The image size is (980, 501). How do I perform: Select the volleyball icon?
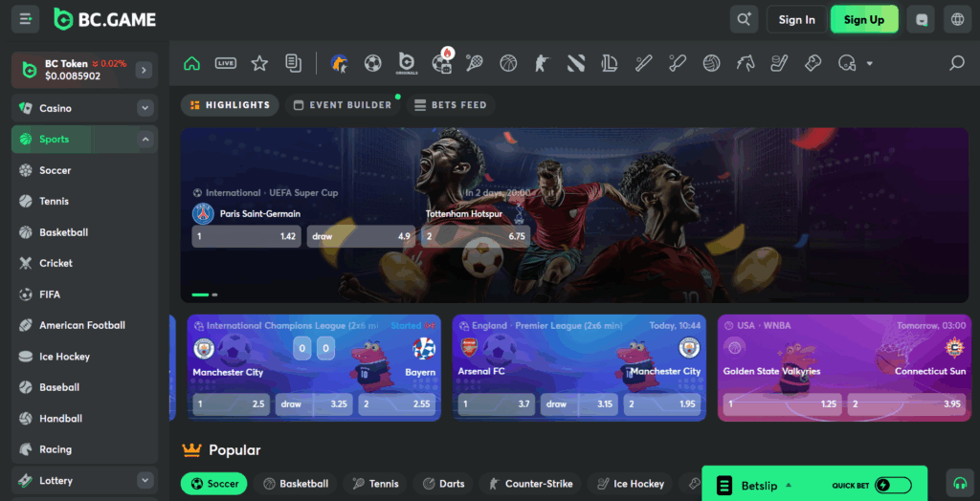tap(711, 63)
